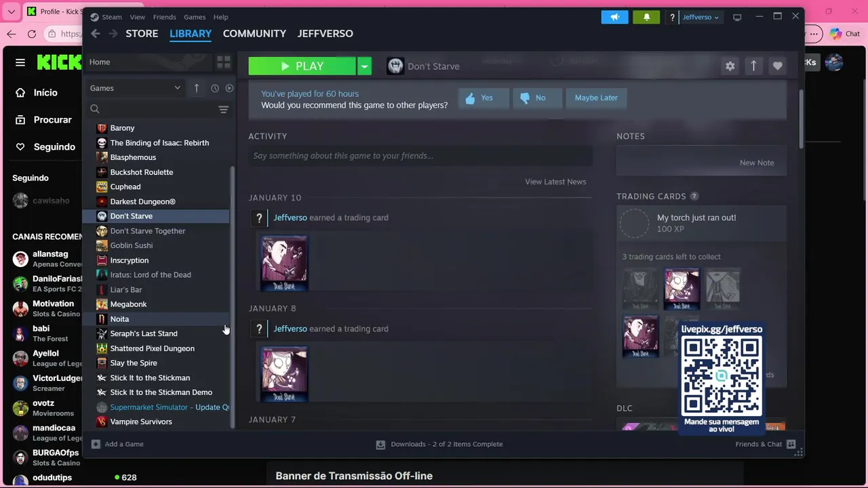
Task: Toggle ready to play filter
Action: (229, 88)
